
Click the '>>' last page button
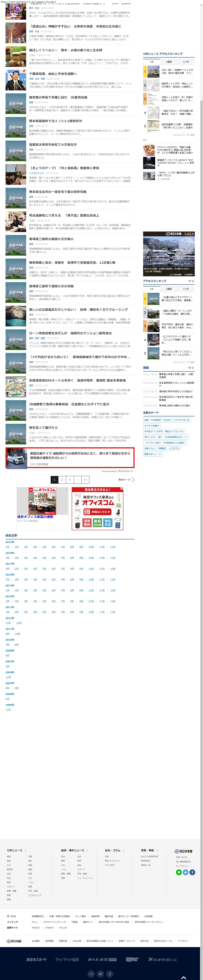tap(85, 480)
